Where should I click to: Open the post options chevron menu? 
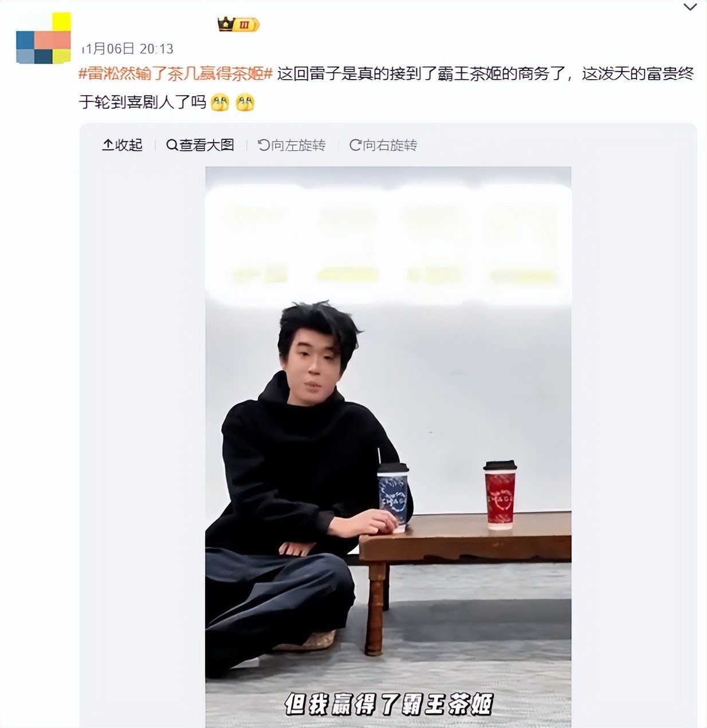(x=690, y=7)
